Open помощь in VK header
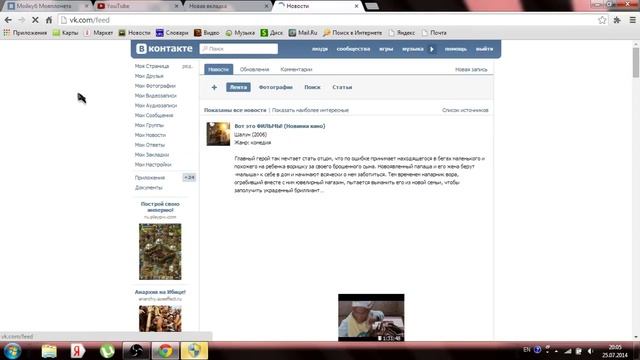The width and height of the screenshot is (640, 360). coord(456,49)
